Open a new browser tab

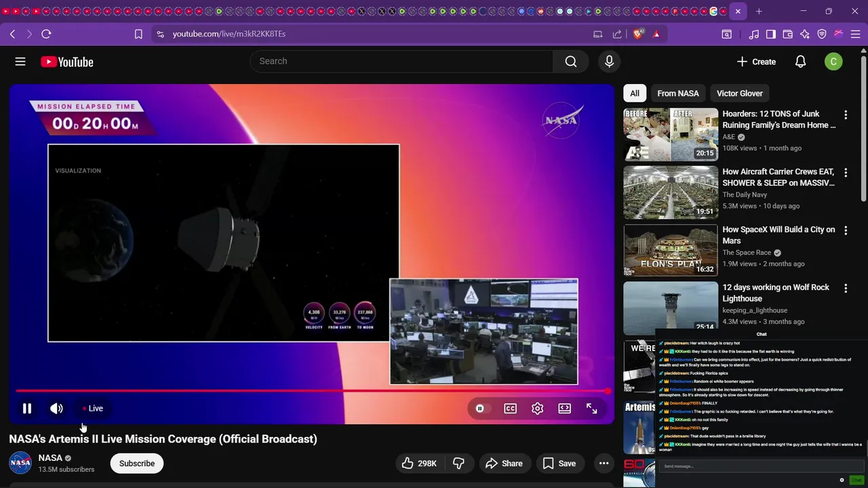(x=759, y=12)
